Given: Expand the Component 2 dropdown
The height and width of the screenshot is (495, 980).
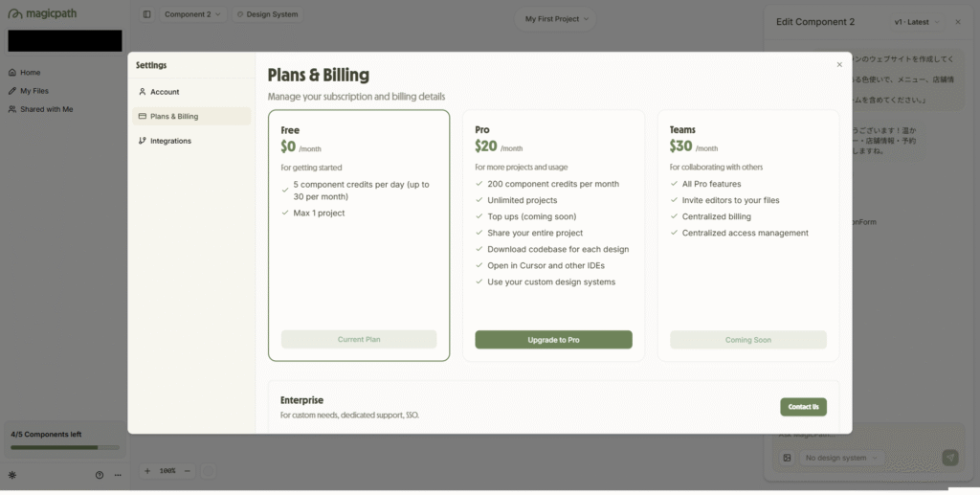Looking at the screenshot, I should click(x=192, y=14).
